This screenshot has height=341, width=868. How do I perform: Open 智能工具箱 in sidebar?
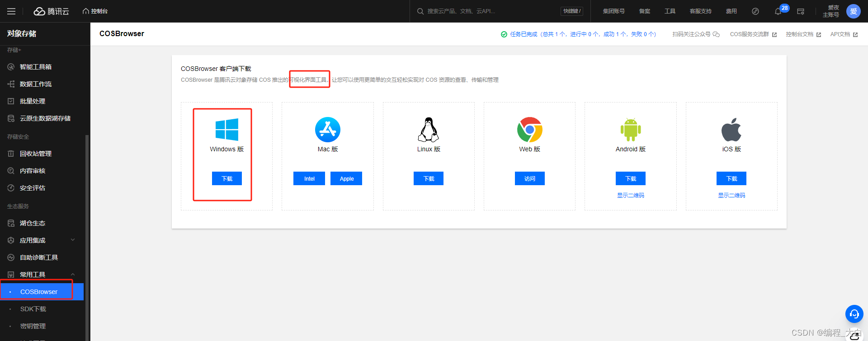36,67
